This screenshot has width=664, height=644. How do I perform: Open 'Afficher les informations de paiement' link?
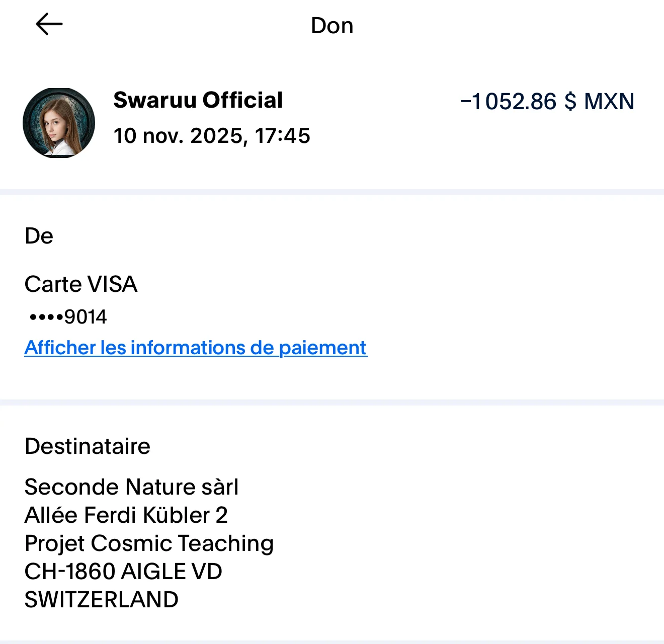click(196, 348)
